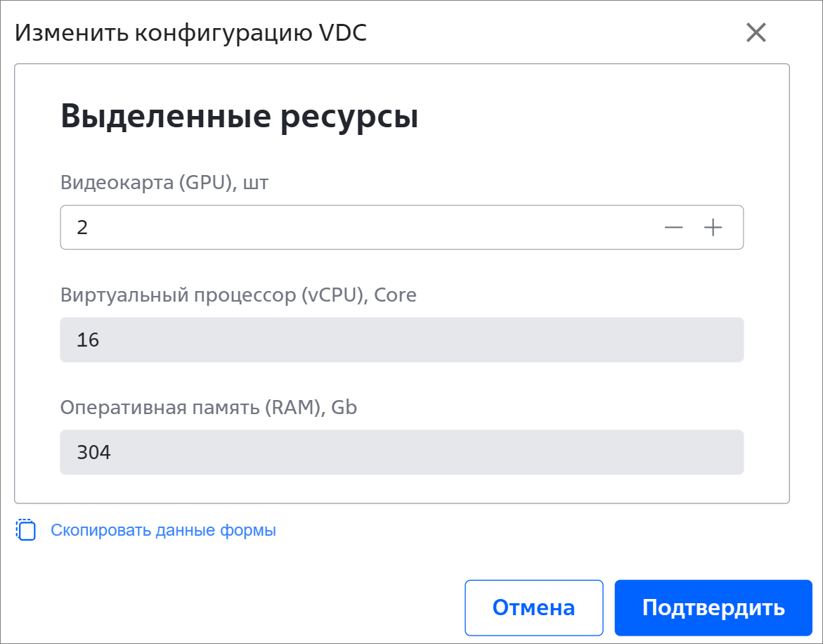Click empty area of Выделенные ресурсы panel
Viewport: 823px width, 644px height.
(604, 115)
